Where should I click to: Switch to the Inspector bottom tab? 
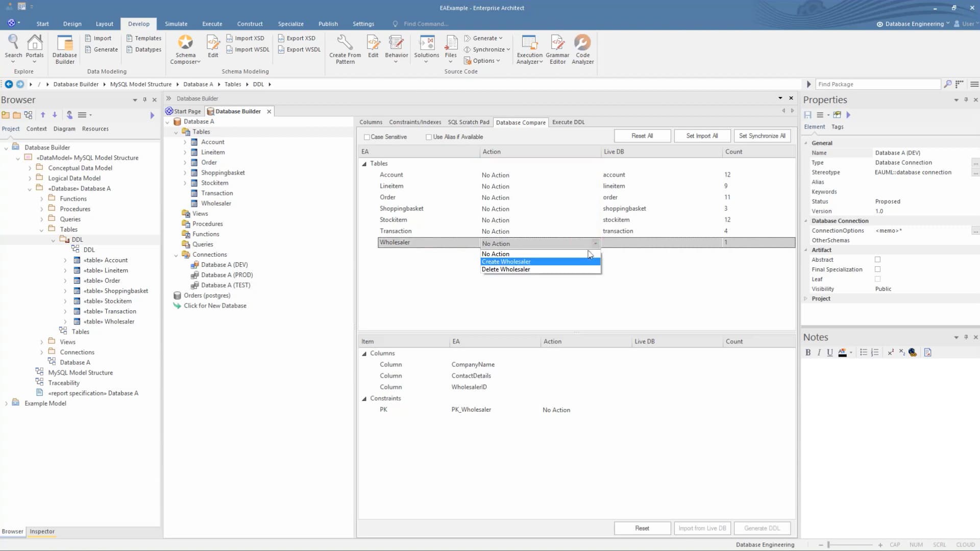42,532
